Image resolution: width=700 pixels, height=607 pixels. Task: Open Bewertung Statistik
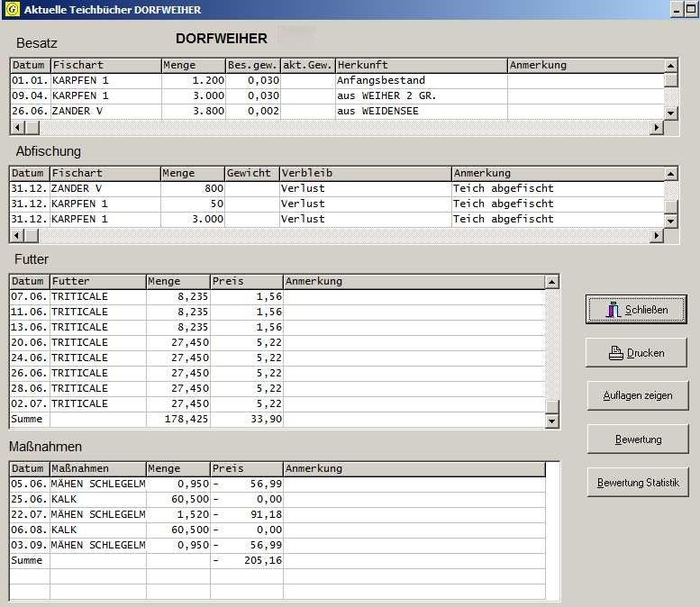pos(637,483)
